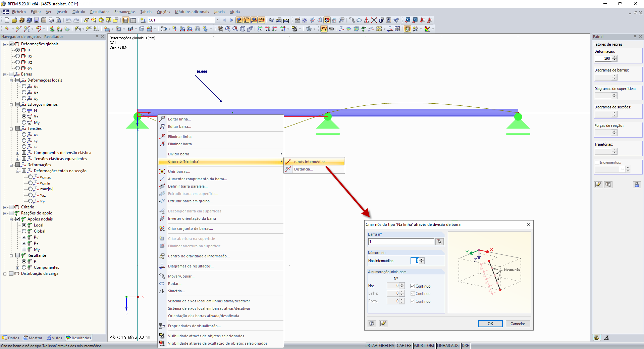Click the Deformação factor value field
644x349 pixels.
point(603,58)
